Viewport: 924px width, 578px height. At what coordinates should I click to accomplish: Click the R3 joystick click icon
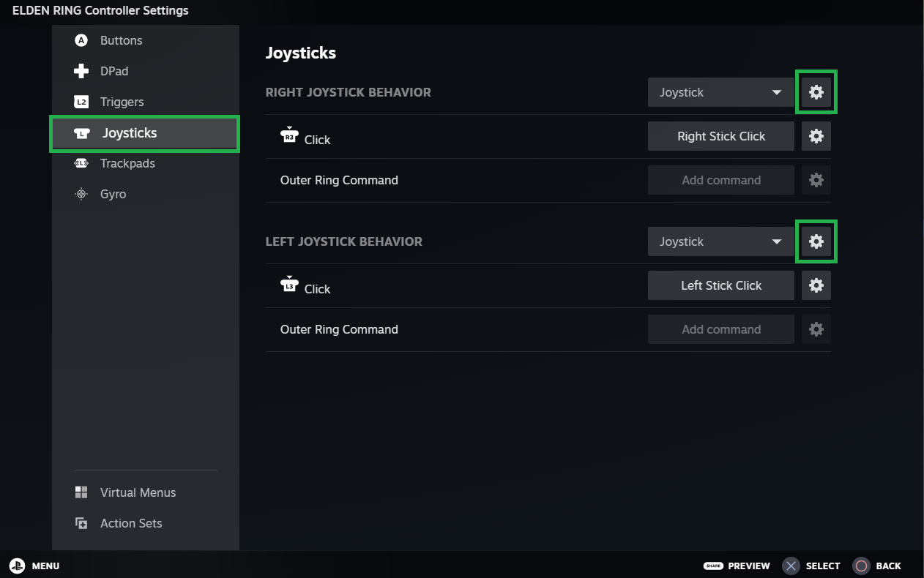tap(289, 135)
